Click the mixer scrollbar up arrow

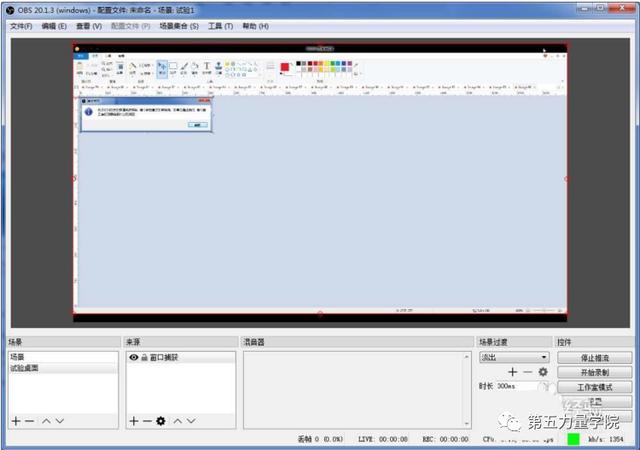pyautogui.click(x=467, y=357)
